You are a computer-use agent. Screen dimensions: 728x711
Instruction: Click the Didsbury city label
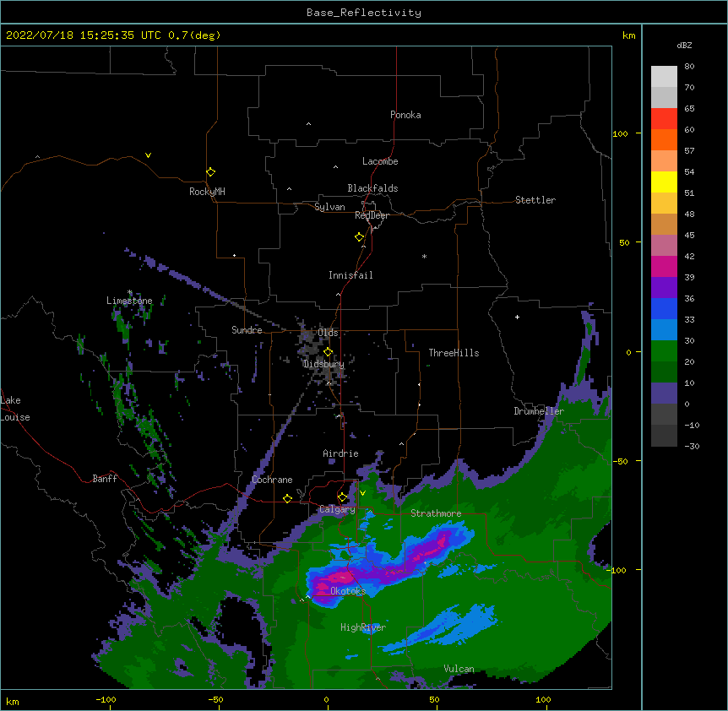pyautogui.click(x=323, y=364)
